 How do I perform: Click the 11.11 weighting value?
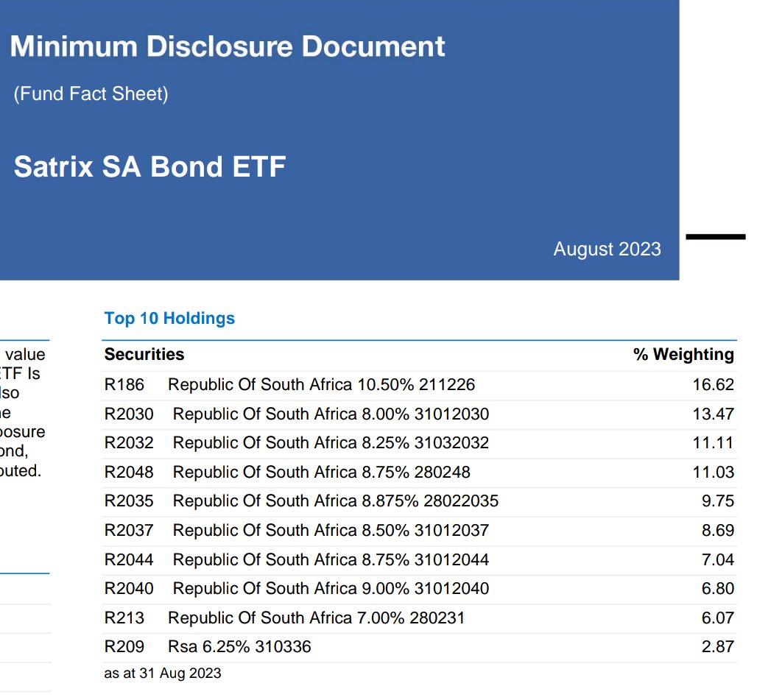tap(713, 443)
